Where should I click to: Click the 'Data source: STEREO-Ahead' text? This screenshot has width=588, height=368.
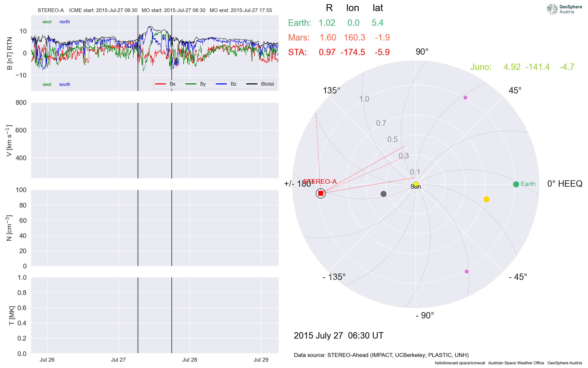coord(381,355)
